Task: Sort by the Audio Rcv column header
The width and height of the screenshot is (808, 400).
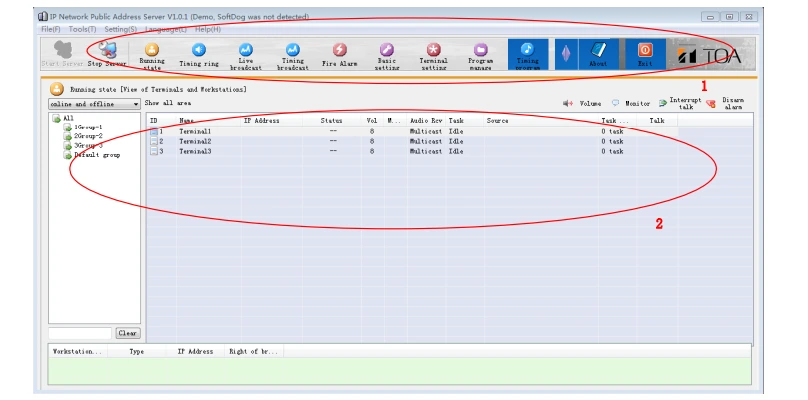Action: tap(426, 121)
